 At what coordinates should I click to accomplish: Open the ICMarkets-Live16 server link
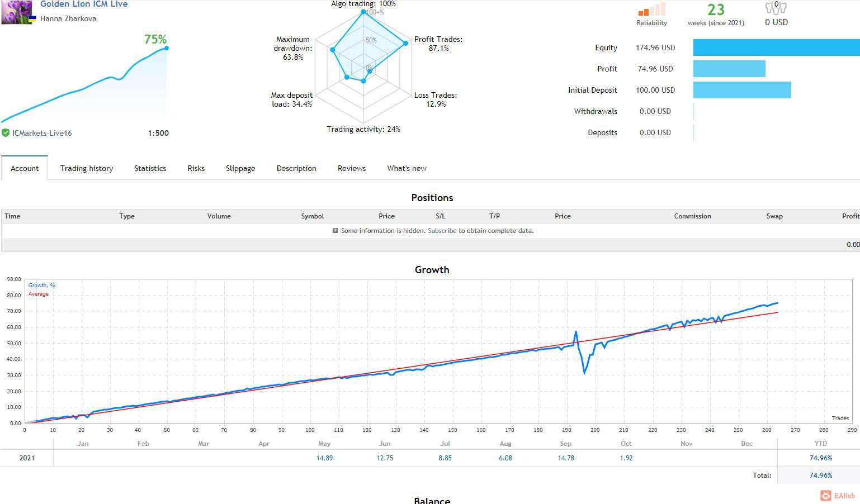click(x=42, y=133)
